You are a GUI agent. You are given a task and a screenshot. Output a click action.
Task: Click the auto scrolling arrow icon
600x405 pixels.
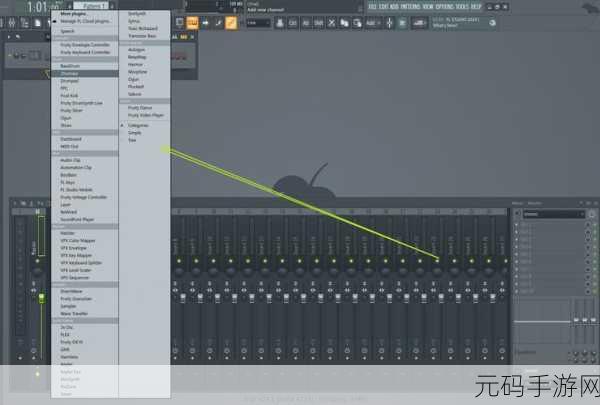[x=205, y=23]
